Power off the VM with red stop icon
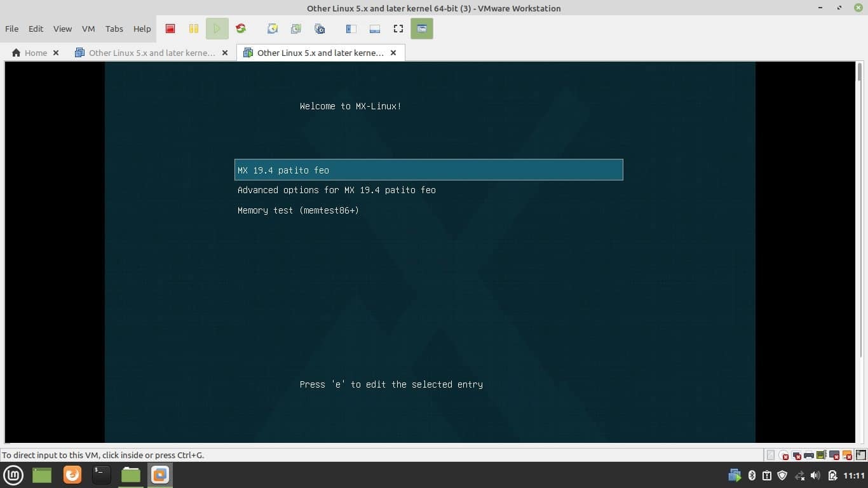This screenshot has height=488, width=868. (170, 29)
